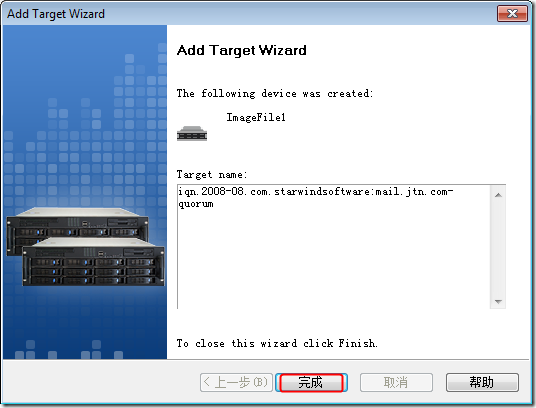The height and width of the screenshot is (408, 536).
Task: Click the empty area of the Target name box
Action: [x=333, y=260]
